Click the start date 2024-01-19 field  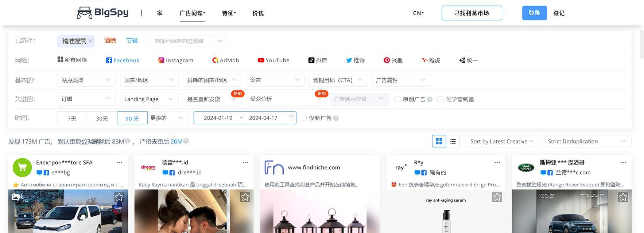pos(218,118)
